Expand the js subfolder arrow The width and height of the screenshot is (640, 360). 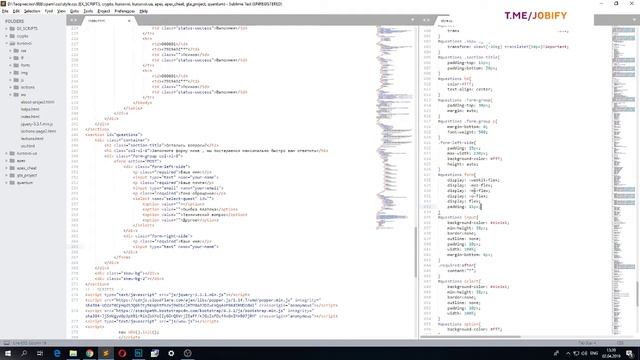[11, 80]
